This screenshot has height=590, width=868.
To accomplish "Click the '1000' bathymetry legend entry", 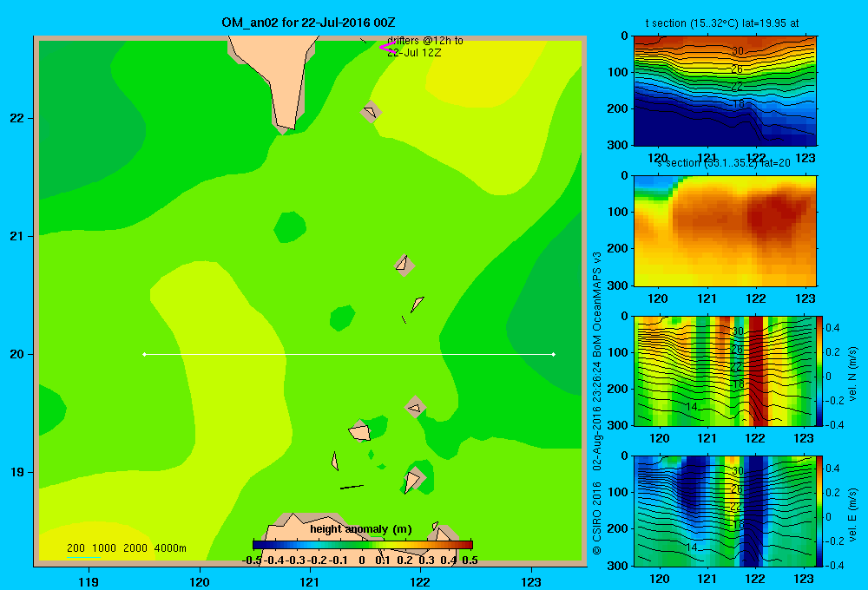I will (104, 548).
